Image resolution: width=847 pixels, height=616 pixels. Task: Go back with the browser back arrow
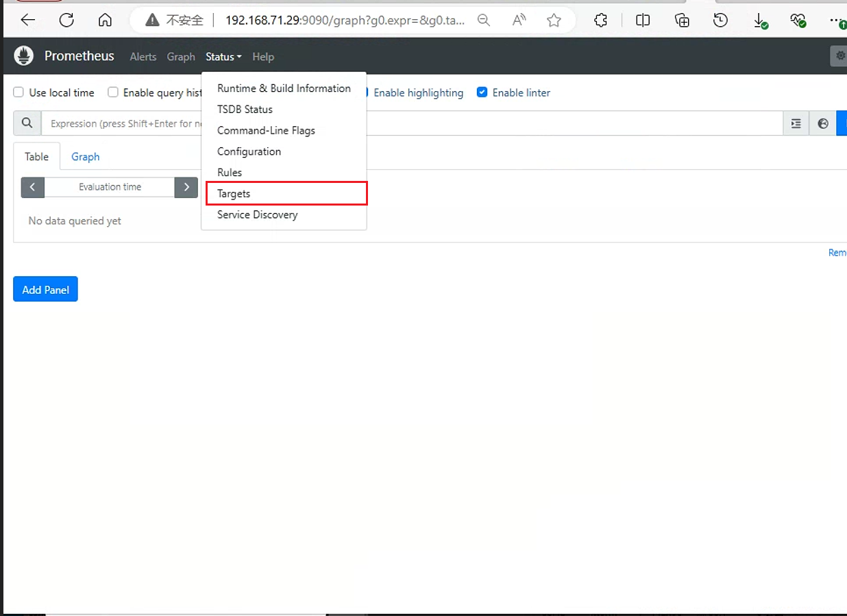[28, 21]
